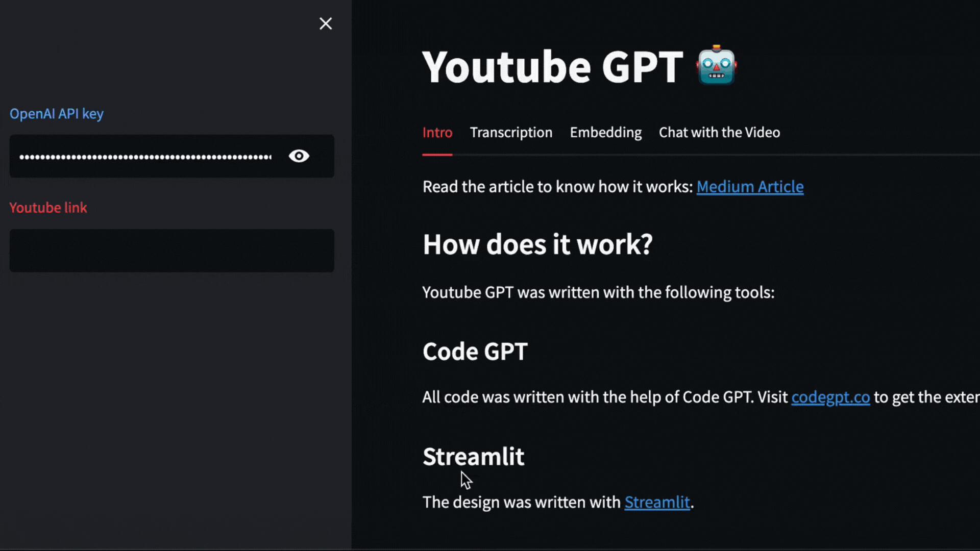The height and width of the screenshot is (551, 980).
Task: Show the hidden OpenAI API key
Action: pyautogui.click(x=299, y=156)
